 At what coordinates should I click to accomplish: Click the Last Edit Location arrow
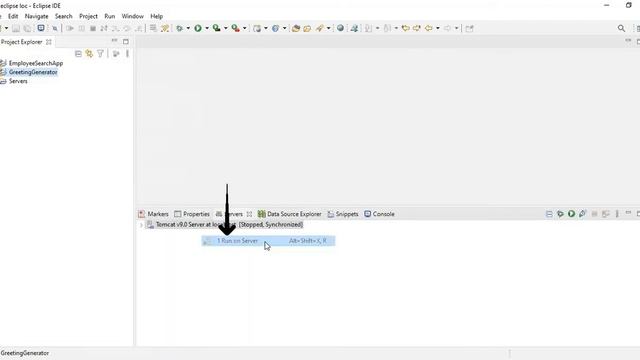click(406, 28)
